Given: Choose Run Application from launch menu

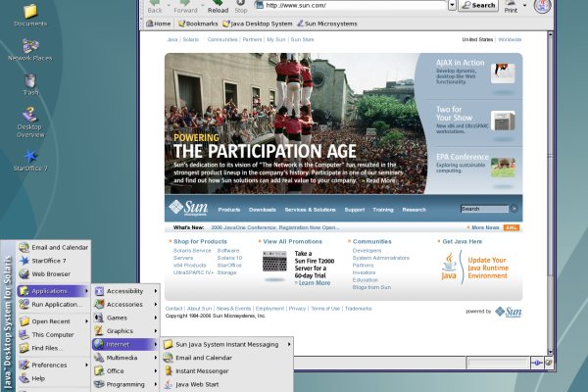Looking at the screenshot, I should [56, 304].
